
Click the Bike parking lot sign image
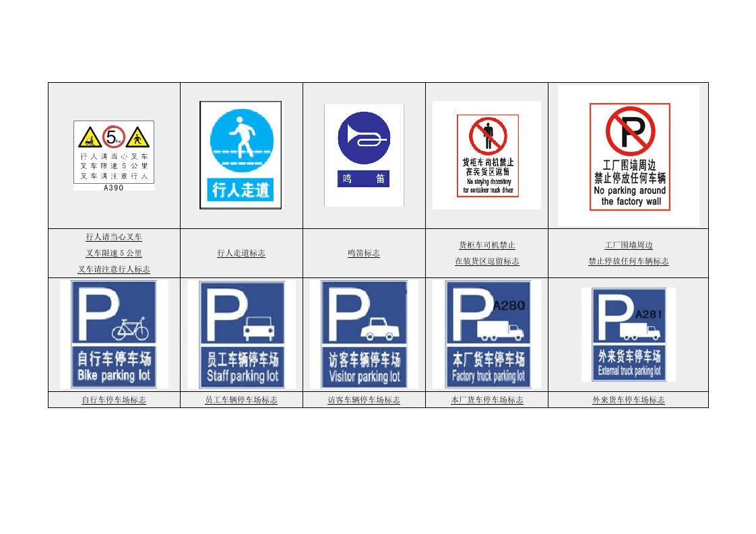coord(114,335)
